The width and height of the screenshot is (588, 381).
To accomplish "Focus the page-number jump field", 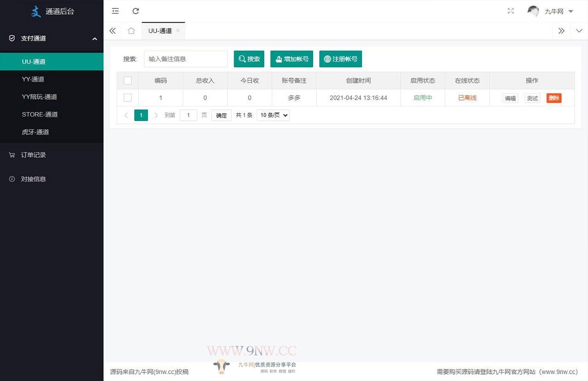I will pyautogui.click(x=188, y=115).
